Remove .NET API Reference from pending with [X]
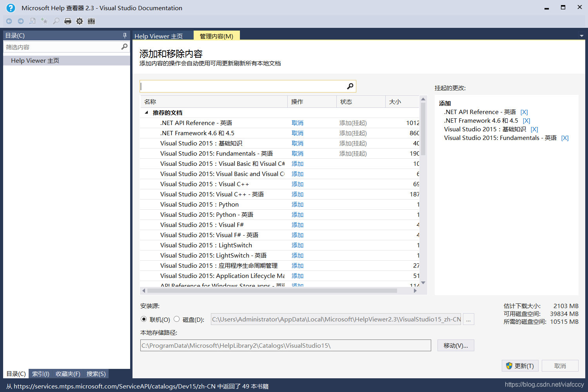The width and height of the screenshot is (588, 392). pos(524,112)
